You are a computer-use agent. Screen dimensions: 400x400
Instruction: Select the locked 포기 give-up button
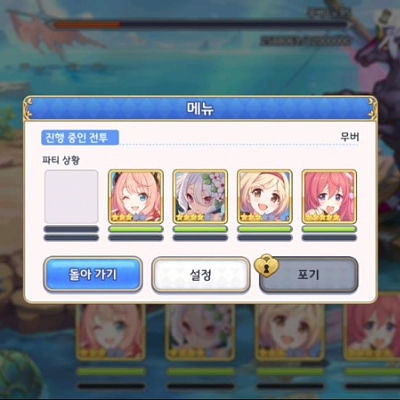(309, 275)
